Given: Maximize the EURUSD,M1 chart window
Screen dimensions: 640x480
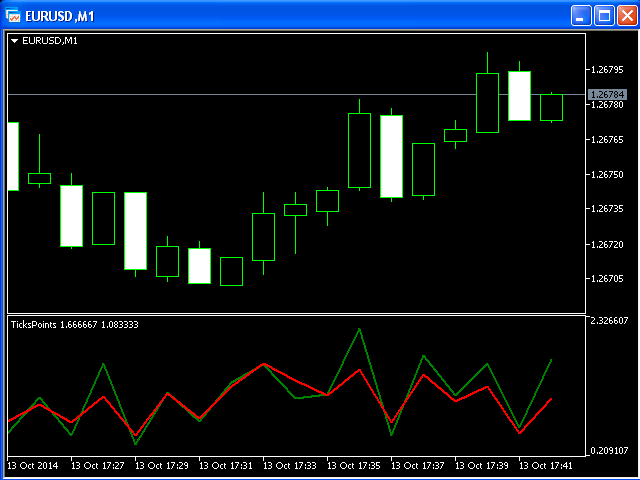Looking at the screenshot, I should point(604,15).
